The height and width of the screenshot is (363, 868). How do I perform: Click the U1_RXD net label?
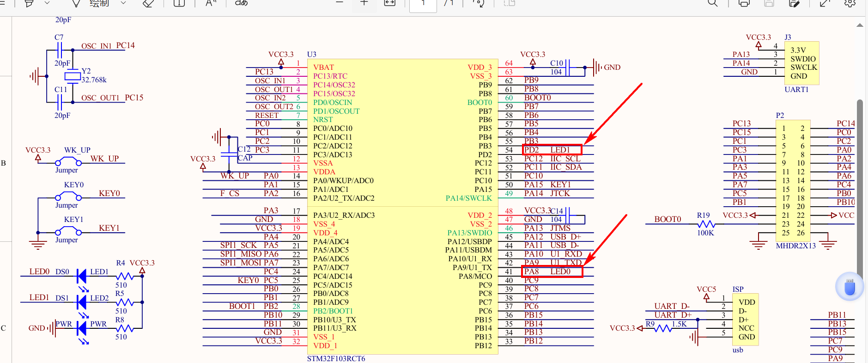pyautogui.click(x=566, y=254)
